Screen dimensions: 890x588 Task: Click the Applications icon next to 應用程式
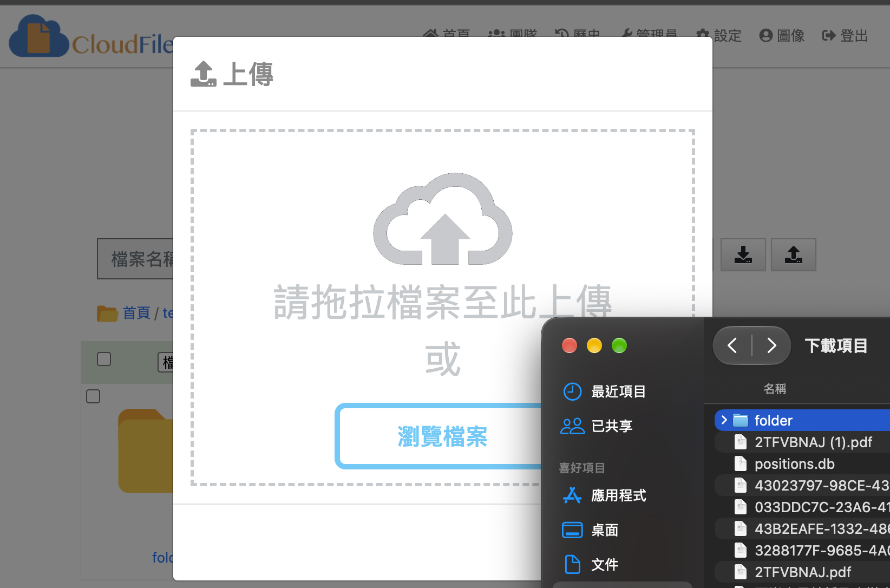click(572, 495)
